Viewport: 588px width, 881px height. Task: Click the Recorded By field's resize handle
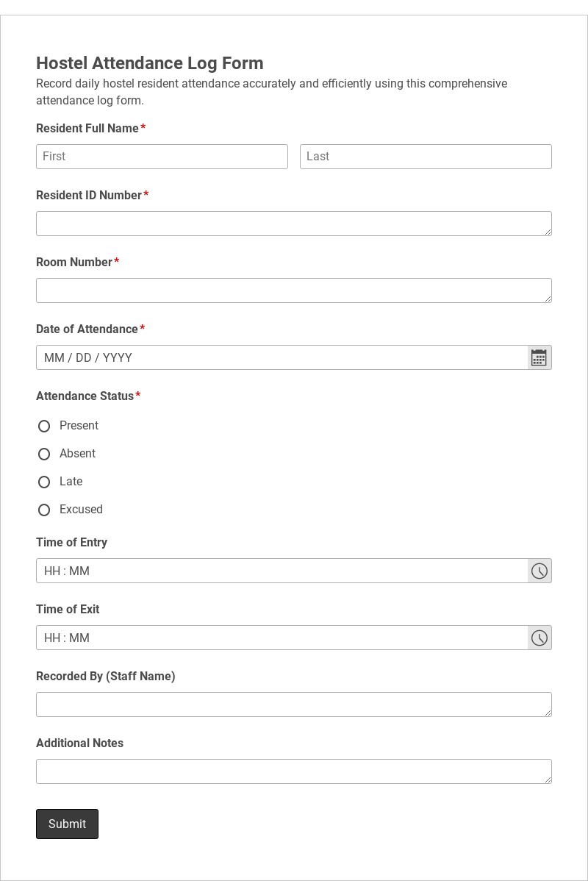[x=548, y=713]
